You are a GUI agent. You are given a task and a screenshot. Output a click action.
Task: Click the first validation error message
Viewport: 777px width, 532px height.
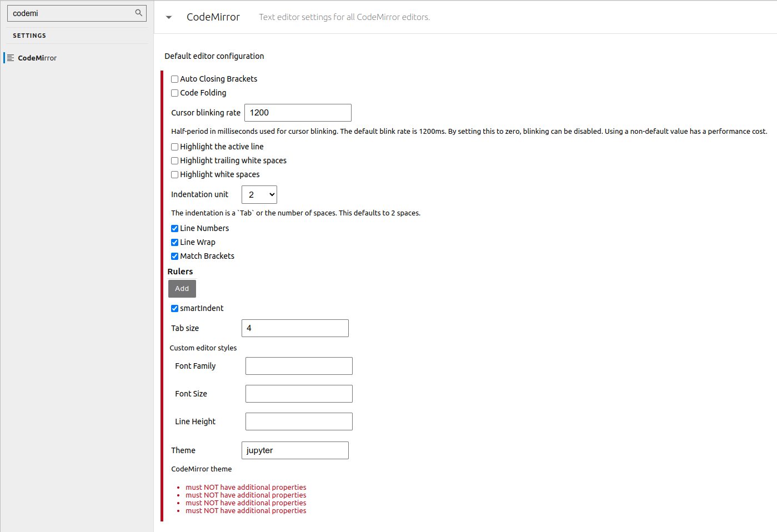246,487
